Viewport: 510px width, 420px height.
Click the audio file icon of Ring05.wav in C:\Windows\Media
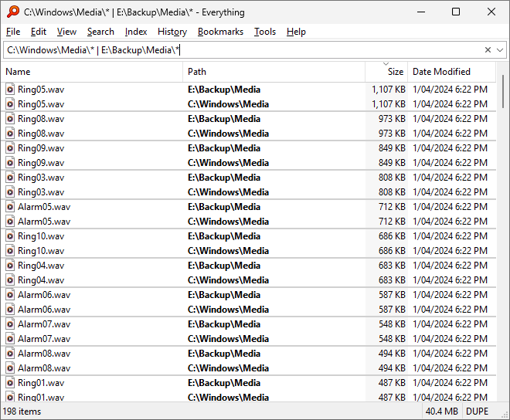10,104
